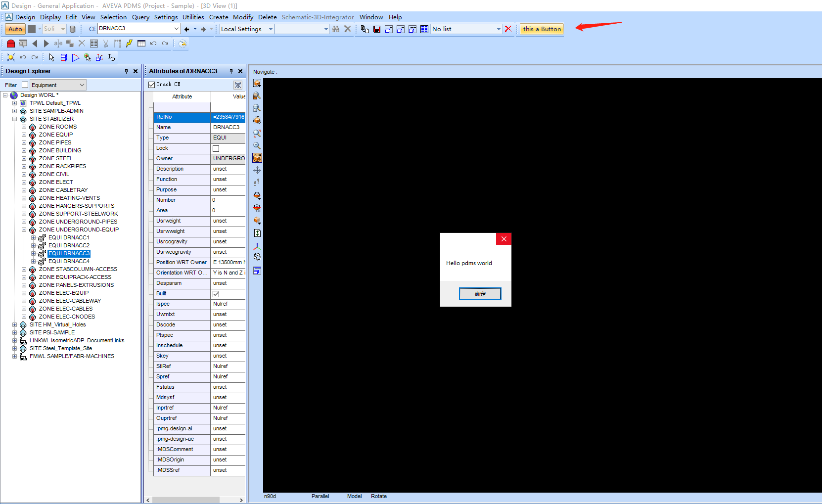Select the pointer selection tool

pos(51,57)
